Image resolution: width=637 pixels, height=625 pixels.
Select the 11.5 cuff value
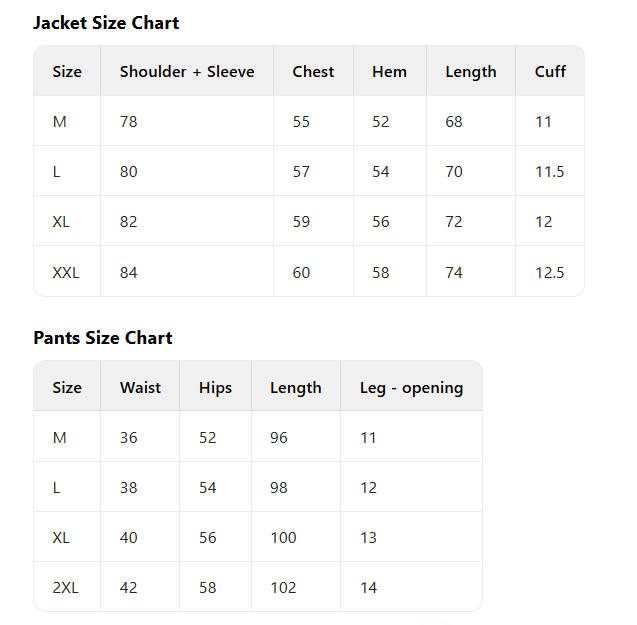549,172
